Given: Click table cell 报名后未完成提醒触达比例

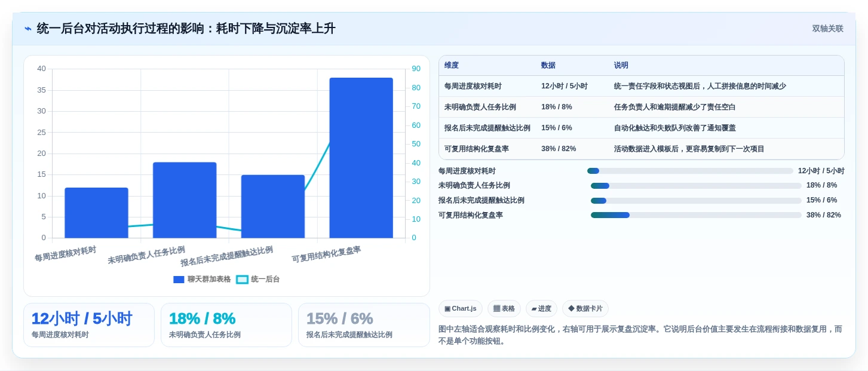Looking at the screenshot, I should [x=487, y=128].
